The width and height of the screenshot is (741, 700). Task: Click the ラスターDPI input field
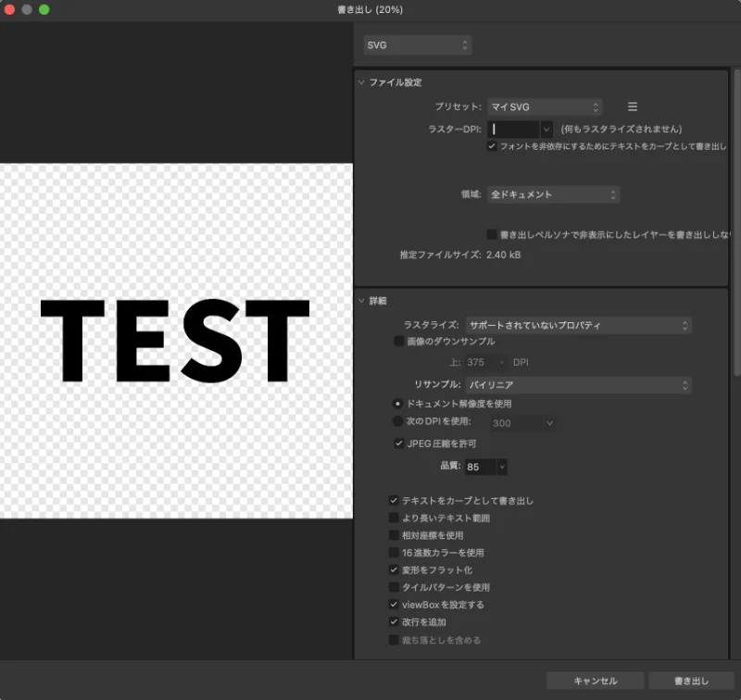coord(514,129)
